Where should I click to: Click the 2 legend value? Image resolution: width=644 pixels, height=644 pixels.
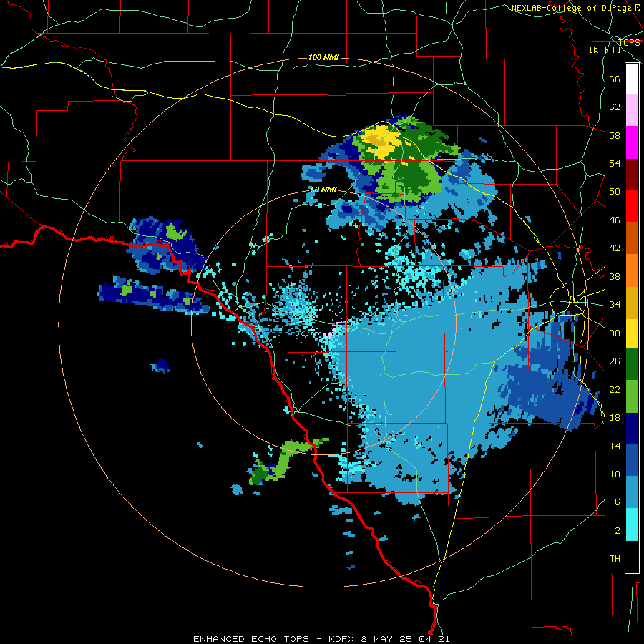[618, 531]
